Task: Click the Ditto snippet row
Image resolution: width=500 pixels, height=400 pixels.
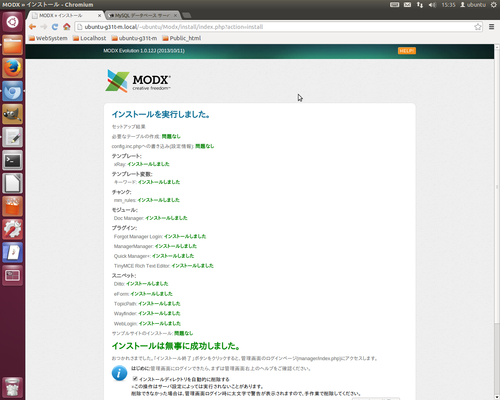Action: click(141, 284)
